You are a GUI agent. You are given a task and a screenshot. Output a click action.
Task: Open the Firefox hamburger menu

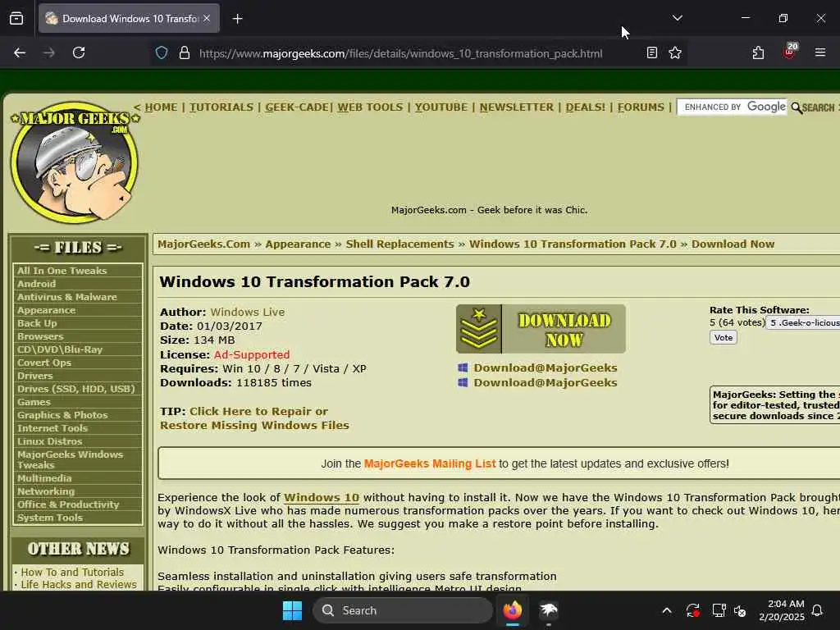[819, 52]
